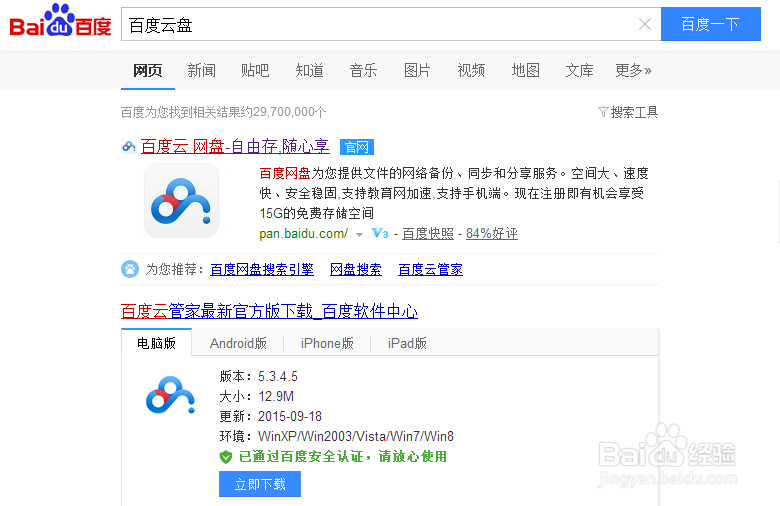Switch to the iPhone版 tab

pos(327,343)
